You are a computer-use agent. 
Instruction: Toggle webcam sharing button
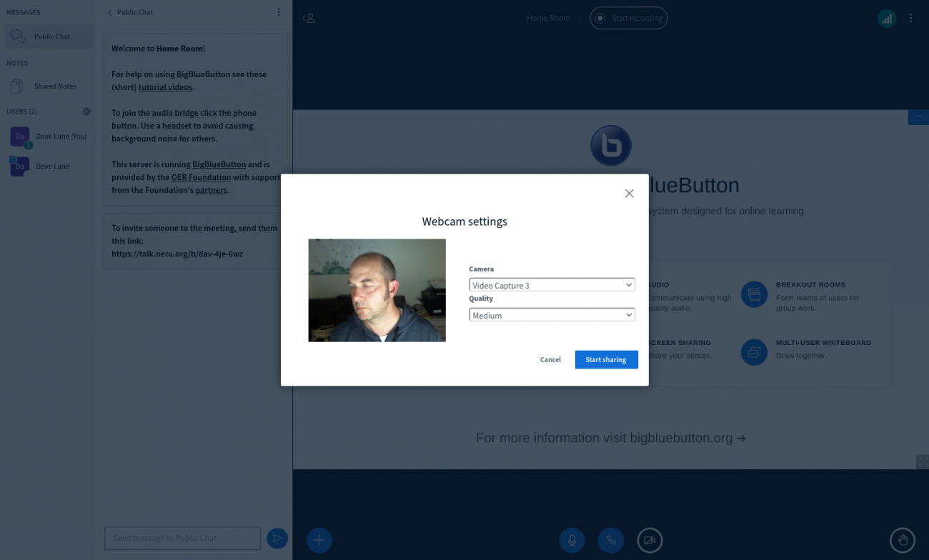(x=650, y=540)
